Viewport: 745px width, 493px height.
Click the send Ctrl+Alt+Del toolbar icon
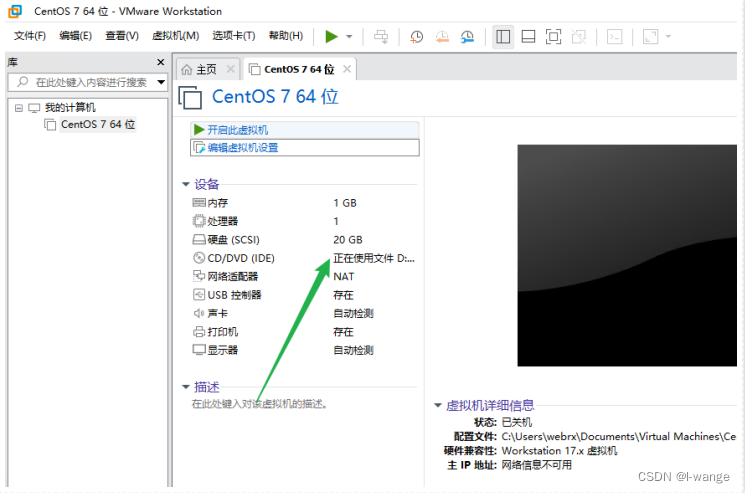pyautogui.click(x=381, y=37)
